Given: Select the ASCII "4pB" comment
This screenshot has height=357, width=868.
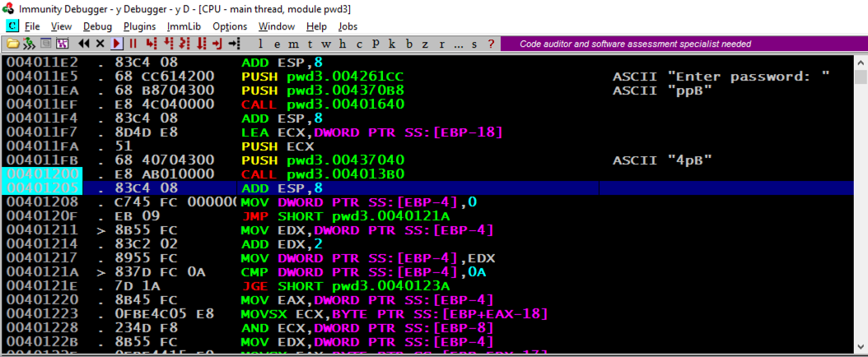Looking at the screenshot, I should (662, 160).
